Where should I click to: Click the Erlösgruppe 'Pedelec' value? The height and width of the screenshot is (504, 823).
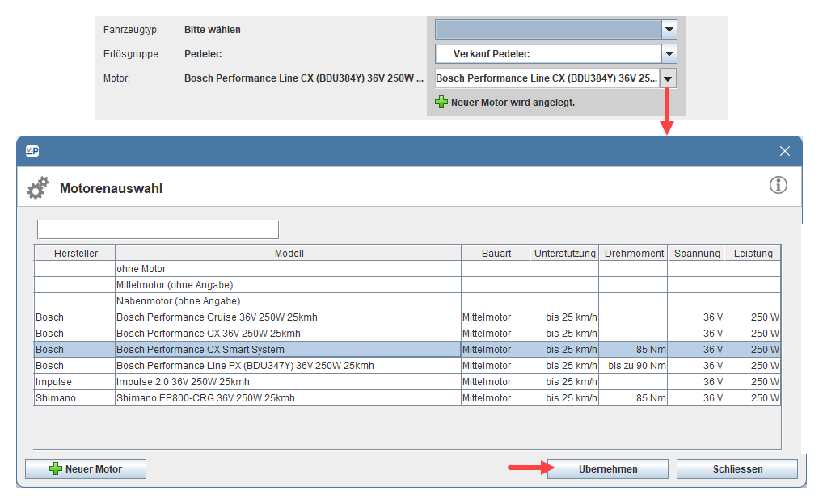pos(203,54)
